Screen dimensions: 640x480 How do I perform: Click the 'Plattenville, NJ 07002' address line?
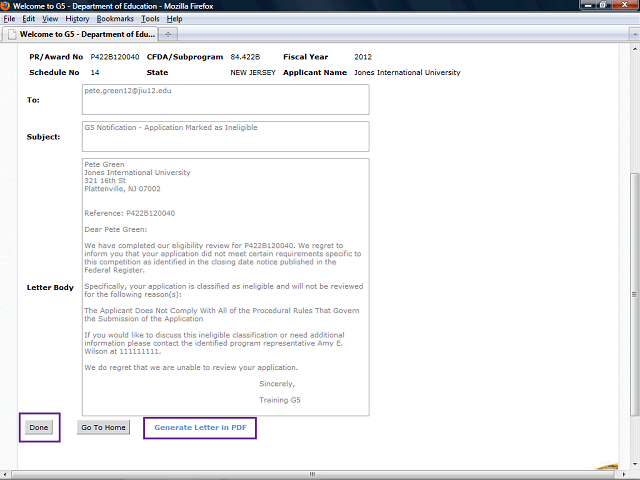coord(122,189)
